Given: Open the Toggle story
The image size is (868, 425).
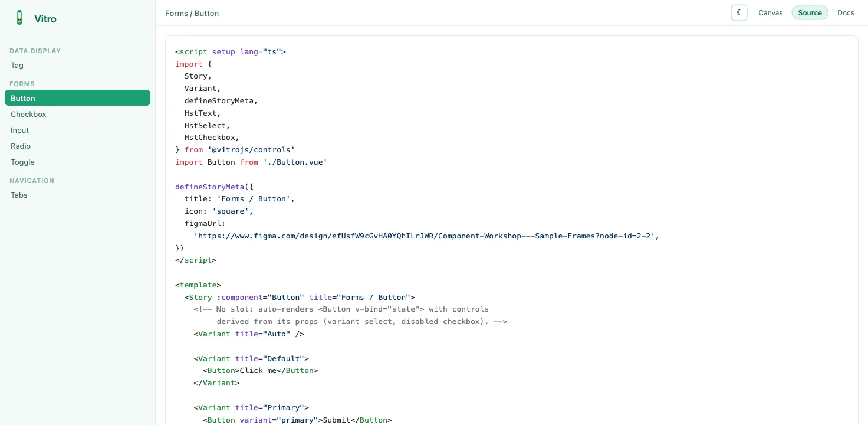Looking at the screenshot, I should pyautogui.click(x=77, y=162).
